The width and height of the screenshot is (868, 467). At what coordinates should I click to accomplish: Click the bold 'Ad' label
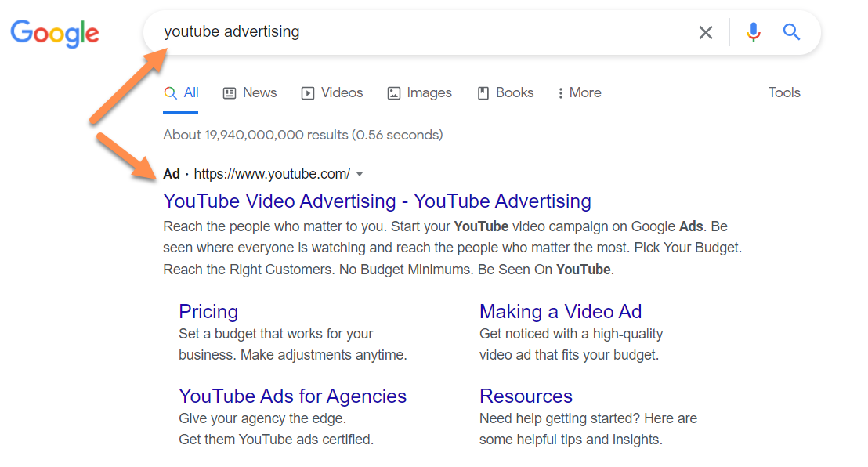pyautogui.click(x=172, y=174)
